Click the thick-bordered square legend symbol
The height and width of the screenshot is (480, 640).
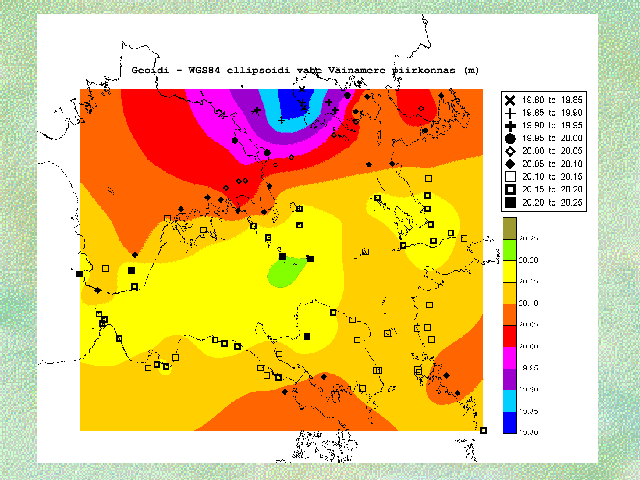tap(510, 189)
